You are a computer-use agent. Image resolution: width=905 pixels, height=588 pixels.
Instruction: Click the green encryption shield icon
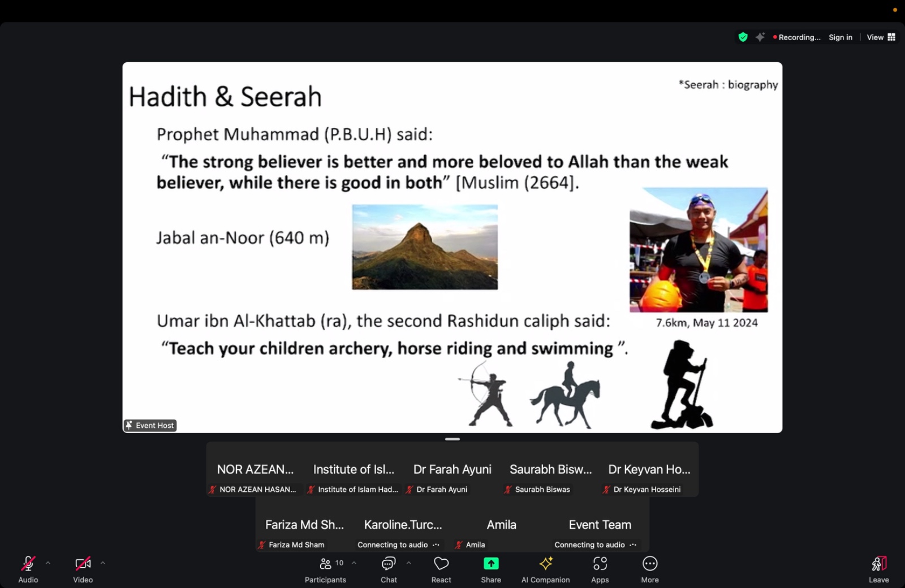tap(743, 37)
